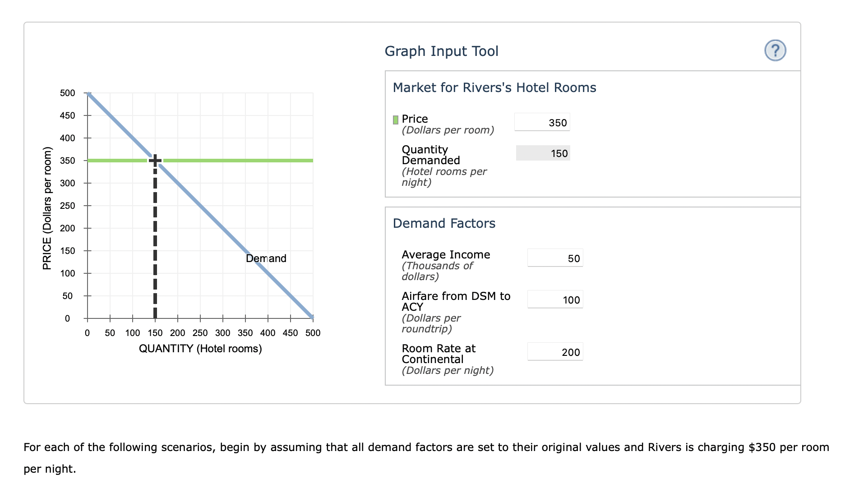Click the Graph Input Tool heading
The height and width of the screenshot is (488, 868).
tap(442, 51)
